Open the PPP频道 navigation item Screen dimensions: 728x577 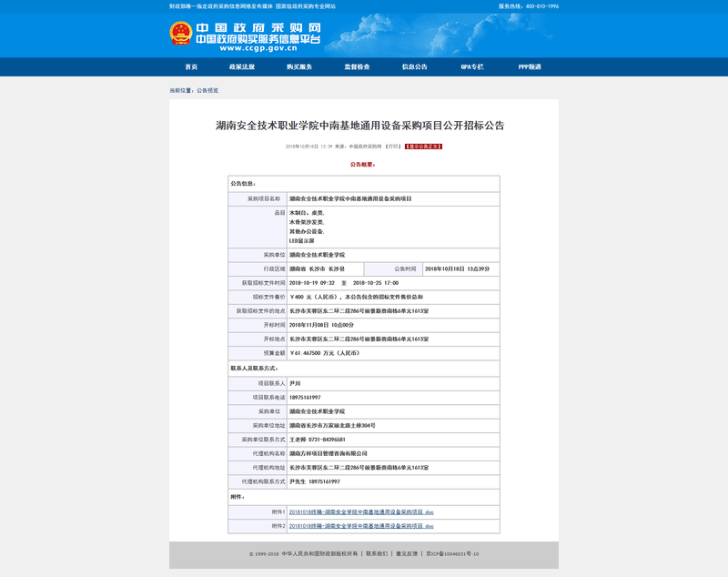click(530, 66)
